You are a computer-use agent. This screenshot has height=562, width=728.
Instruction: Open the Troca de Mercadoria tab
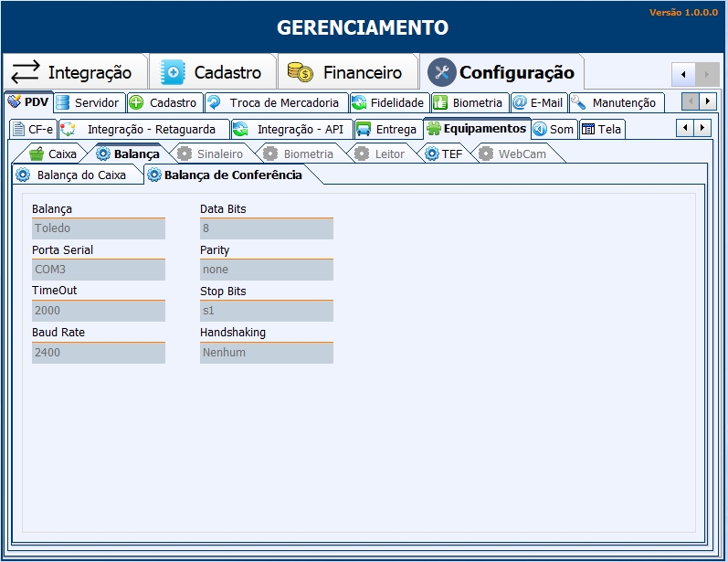[274, 102]
